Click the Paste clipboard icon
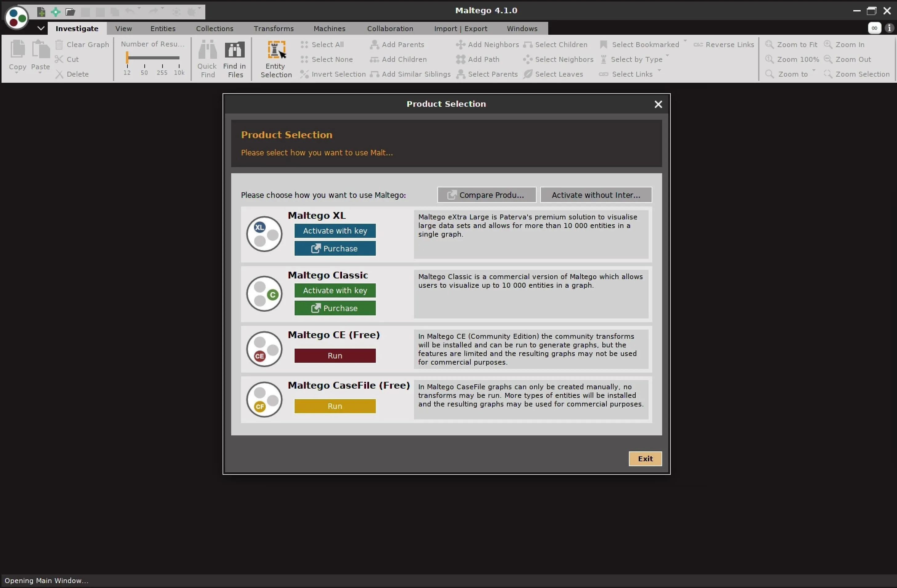 tap(40, 49)
